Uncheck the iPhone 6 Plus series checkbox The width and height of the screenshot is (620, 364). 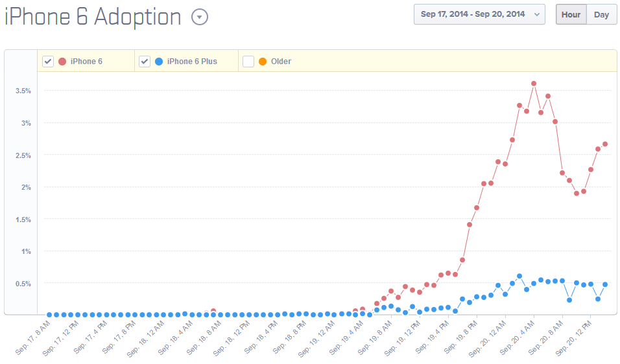[145, 62]
